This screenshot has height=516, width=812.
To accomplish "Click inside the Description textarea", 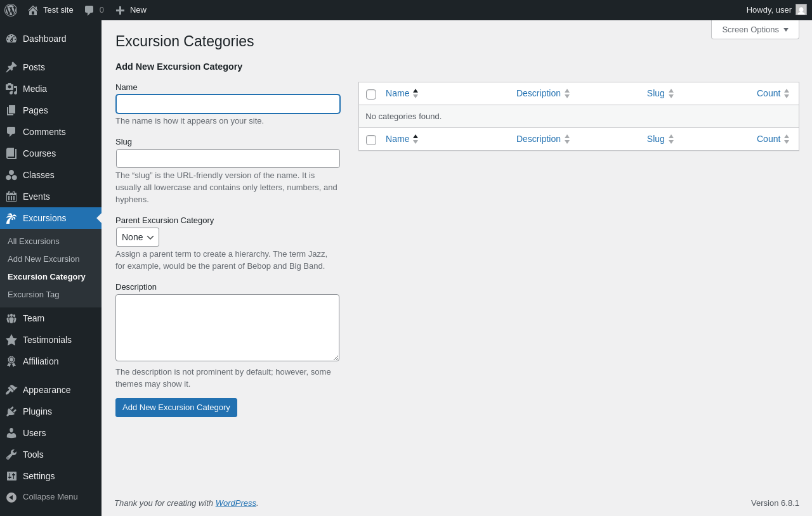I will (x=227, y=328).
